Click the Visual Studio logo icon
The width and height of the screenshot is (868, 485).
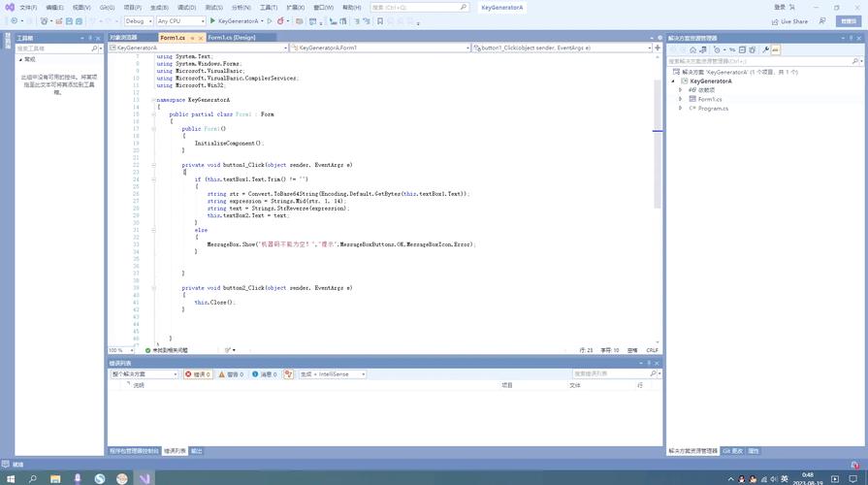(x=10, y=7)
